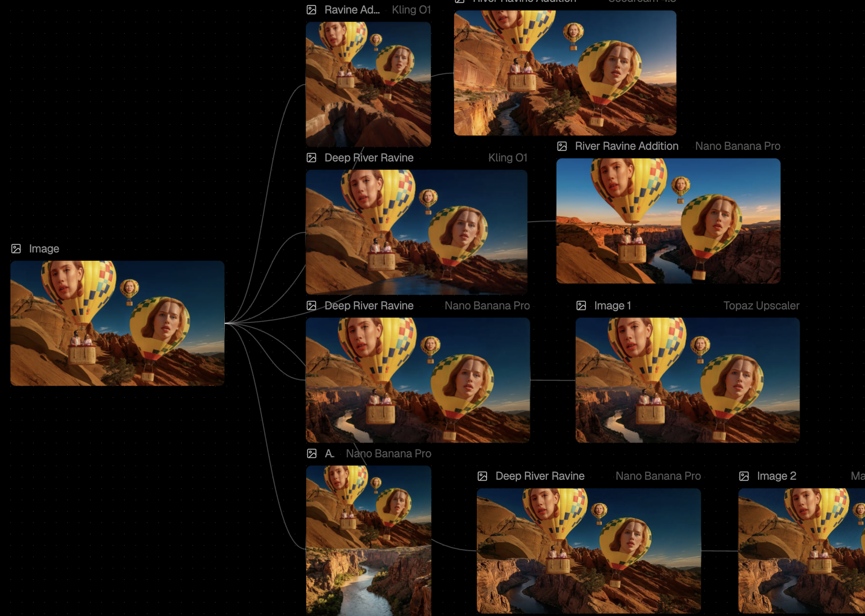This screenshot has height=616, width=865.
Task: Open the River Ravine Addition Nano Banana Pro thumbnail
Action: coord(668,221)
